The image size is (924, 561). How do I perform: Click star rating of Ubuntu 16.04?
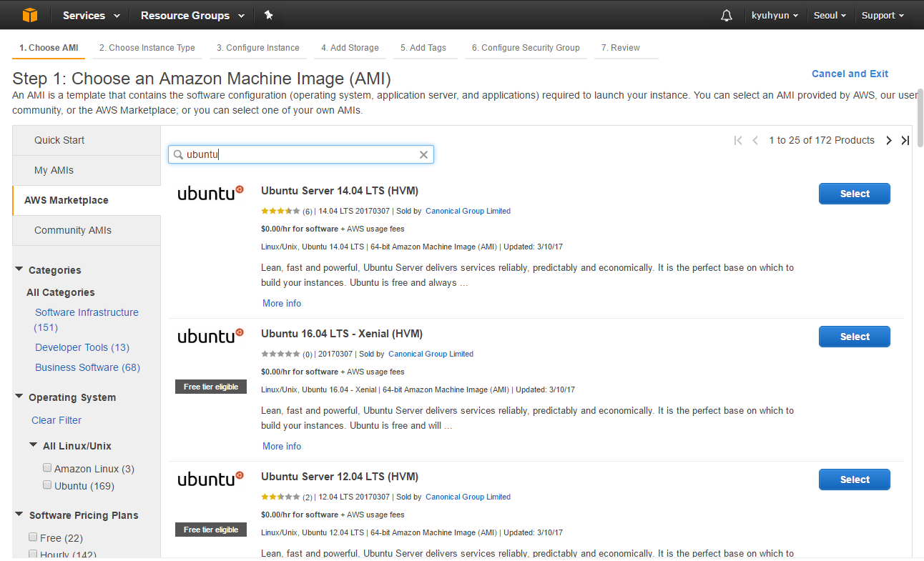coord(281,354)
